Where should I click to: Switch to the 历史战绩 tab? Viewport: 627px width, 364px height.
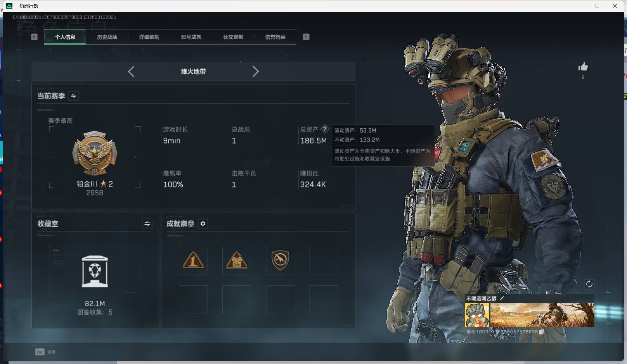[x=107, y=37]
